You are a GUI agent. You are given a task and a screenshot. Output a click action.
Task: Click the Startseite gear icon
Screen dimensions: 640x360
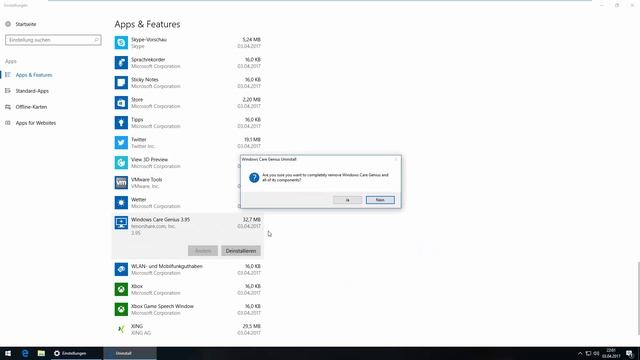pos(8,24)
